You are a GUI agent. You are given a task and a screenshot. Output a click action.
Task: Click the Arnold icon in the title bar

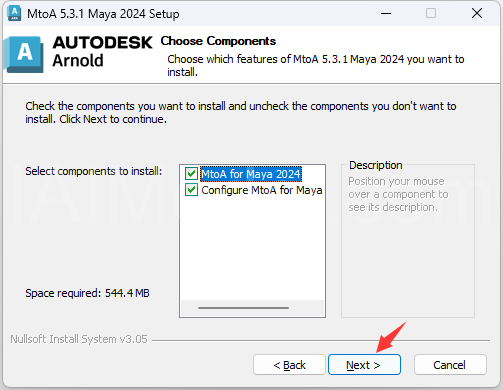coord(14,14)
